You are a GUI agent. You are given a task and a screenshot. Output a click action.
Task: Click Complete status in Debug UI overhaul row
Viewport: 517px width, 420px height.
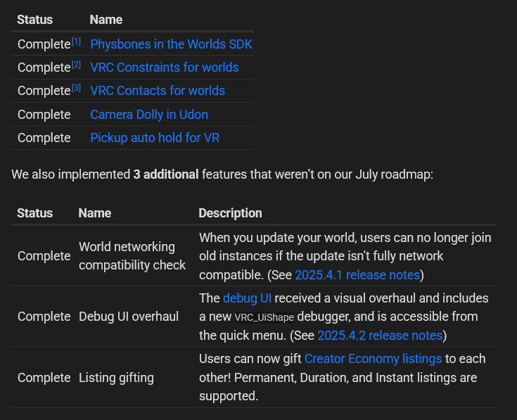[x=44, y=317]
